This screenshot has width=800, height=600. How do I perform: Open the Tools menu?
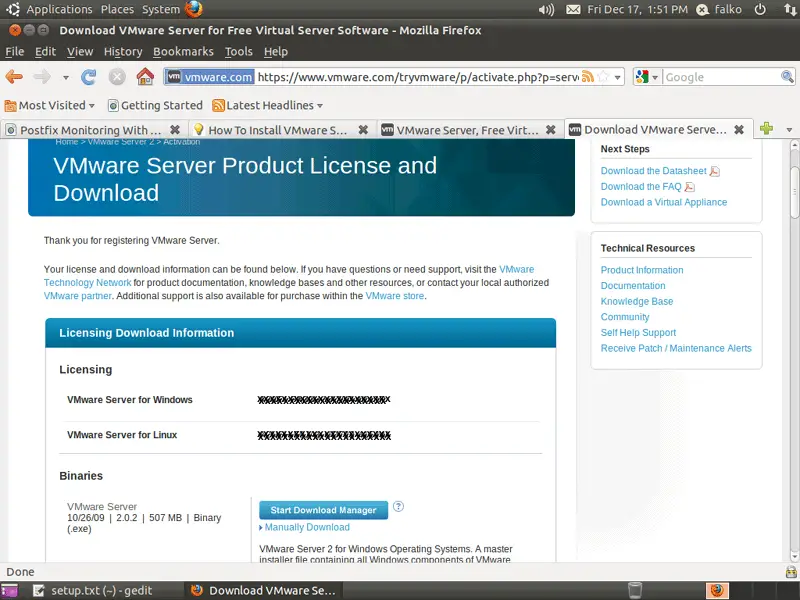[x=239, y=52]
